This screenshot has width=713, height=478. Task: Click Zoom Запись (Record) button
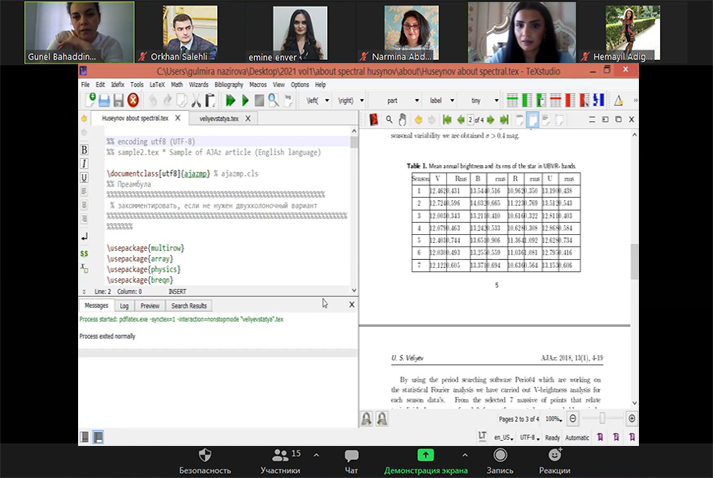click(x=500, y=461)
